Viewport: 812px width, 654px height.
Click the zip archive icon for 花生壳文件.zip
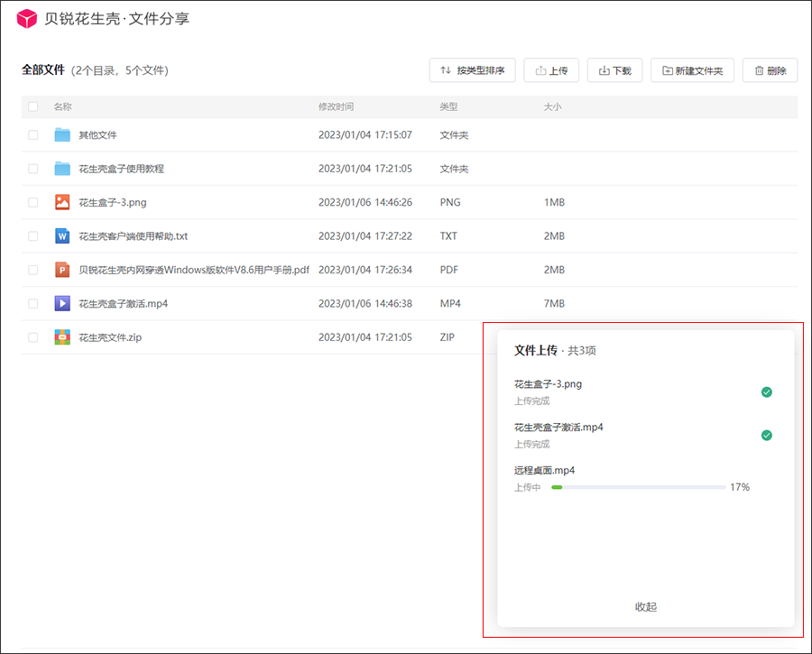pos(62,337)
